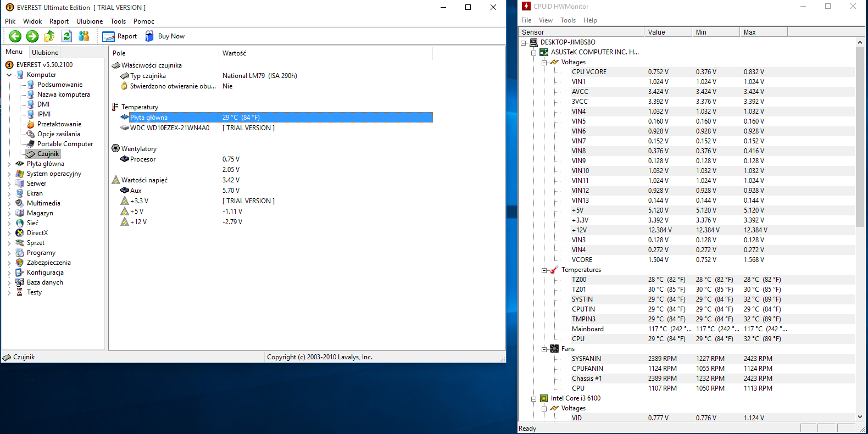Switch to the Ulubione tab
The height and width of the screenshot is (434, 868).
[45, 53]
